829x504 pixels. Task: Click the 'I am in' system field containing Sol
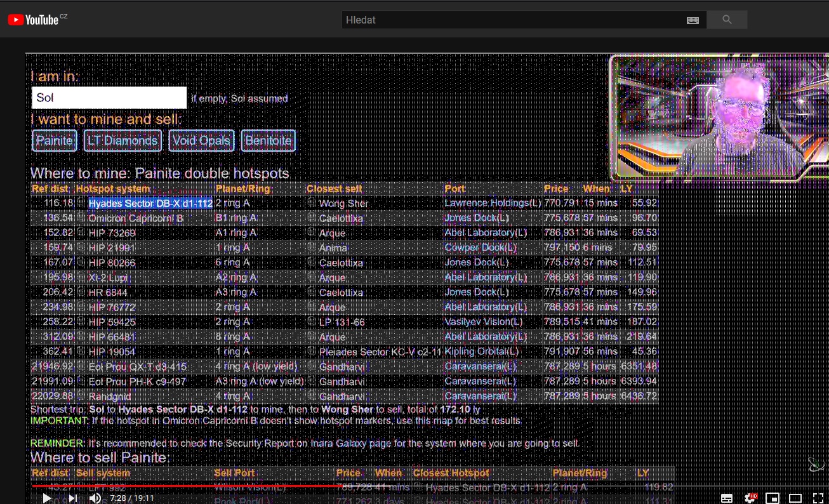pyautogui.click(x=109, y=98)
